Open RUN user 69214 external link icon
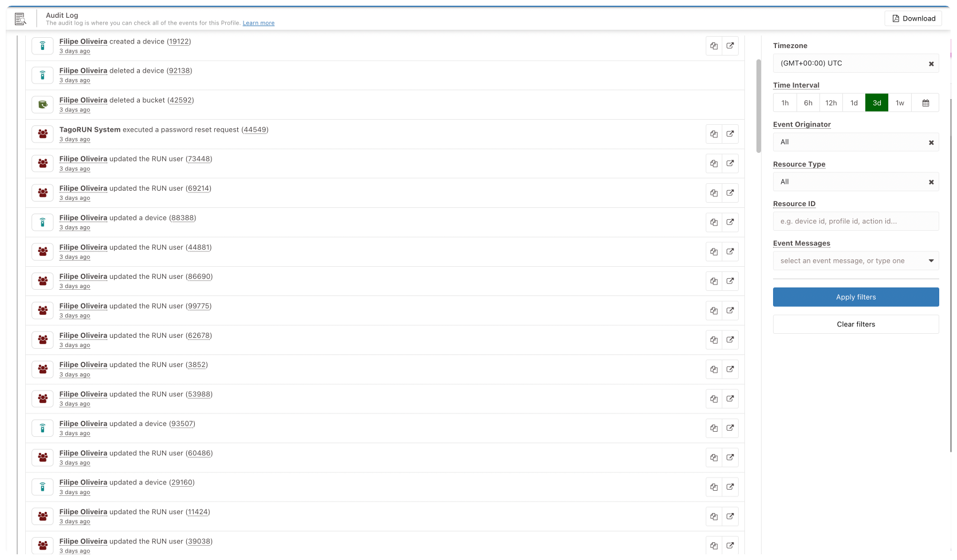The image size is (957, 560). coord(730,193)
